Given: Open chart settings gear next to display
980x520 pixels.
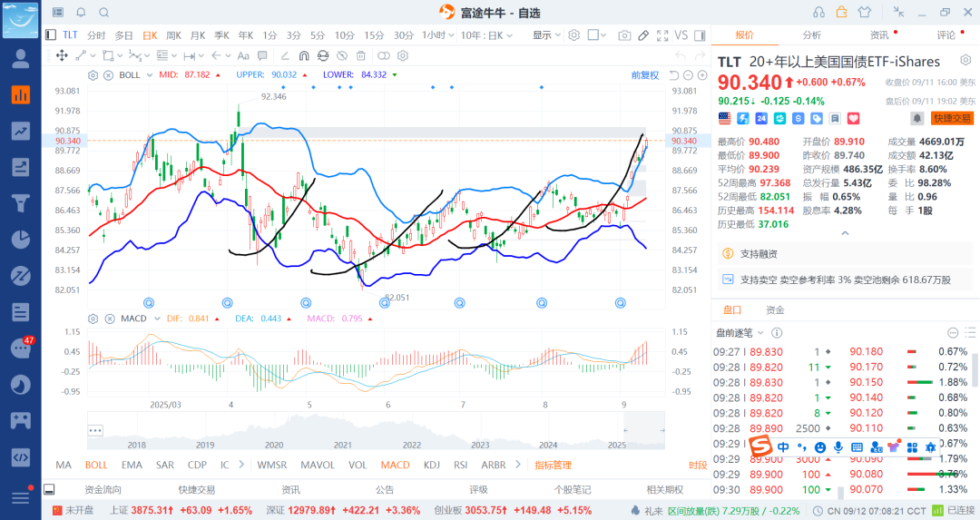Looking at the screenshot, I should (574, 35).
